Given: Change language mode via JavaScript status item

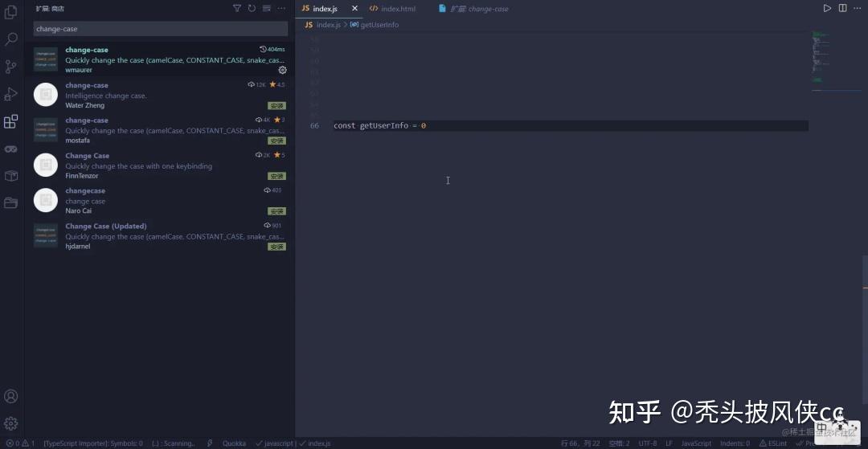Looking at the screenshot, I should (x=696, y=443).
